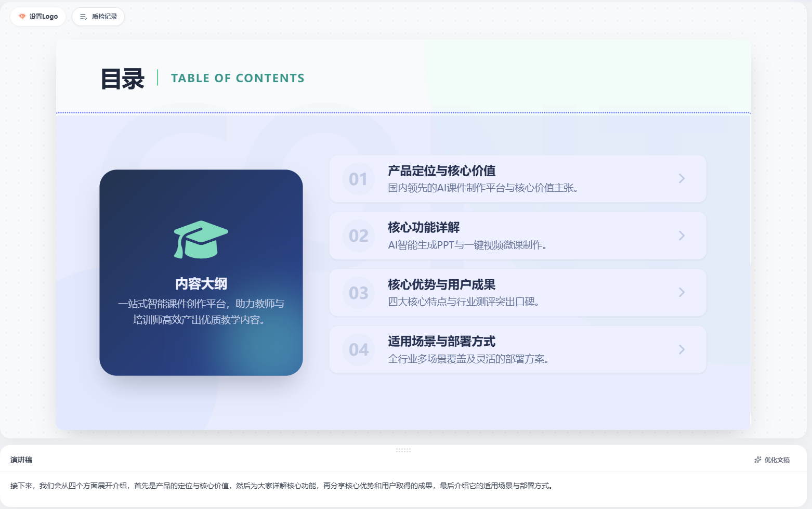Click the diamond icon in 设置Logo
Screen dimensions: 812x509
(22, 17)
